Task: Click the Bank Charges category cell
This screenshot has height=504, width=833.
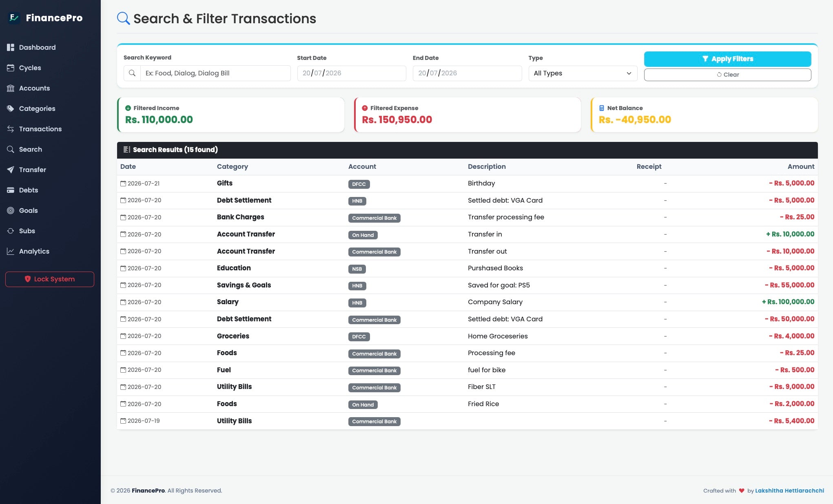Action: pos(241,217)
